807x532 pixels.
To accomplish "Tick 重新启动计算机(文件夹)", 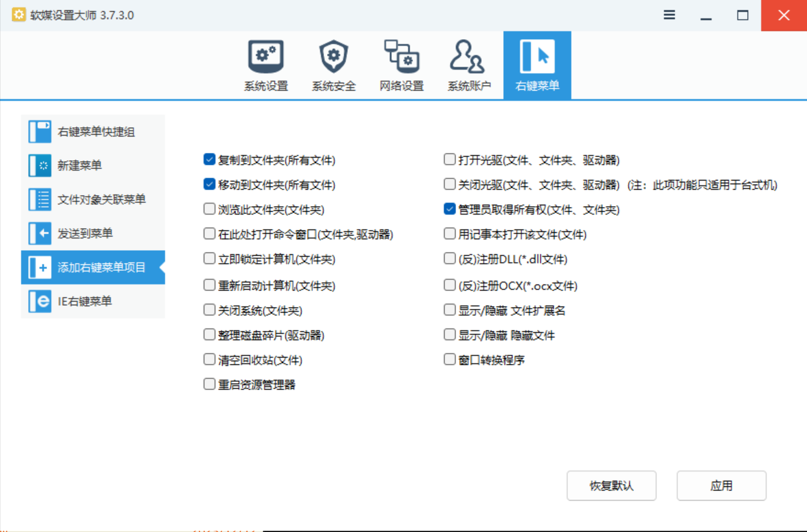I will click(209, 285).
